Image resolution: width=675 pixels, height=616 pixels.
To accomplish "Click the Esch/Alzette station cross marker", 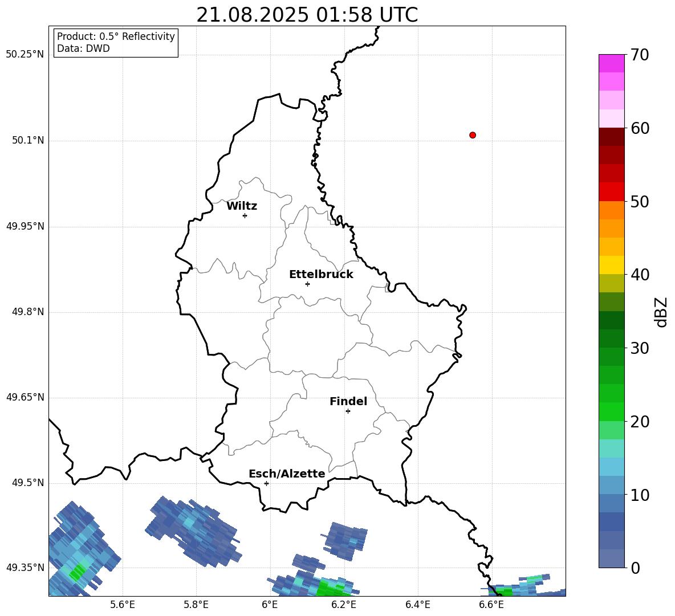I will pyautogui.click(x=266, y=483).
